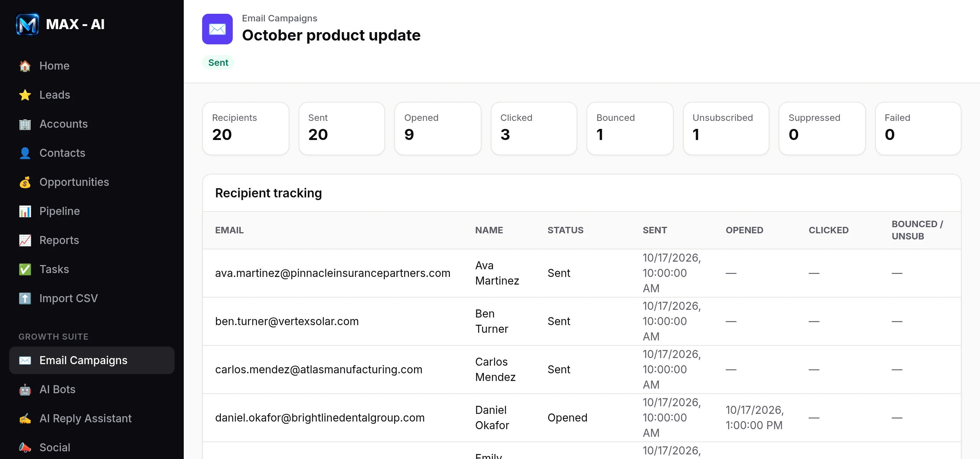Open the Accounts section

[x=92, y=124]
